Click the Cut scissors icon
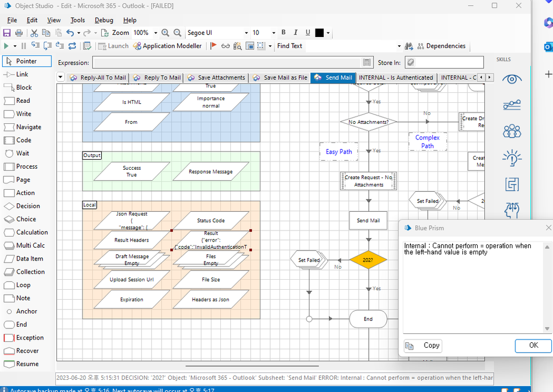Image resolution: width=553 pixels, height=392 pixels. click(34, 33)
